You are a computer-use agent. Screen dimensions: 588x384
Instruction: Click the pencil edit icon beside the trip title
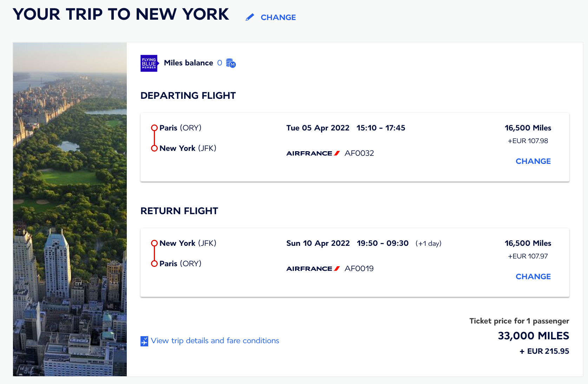coord(250,17)
